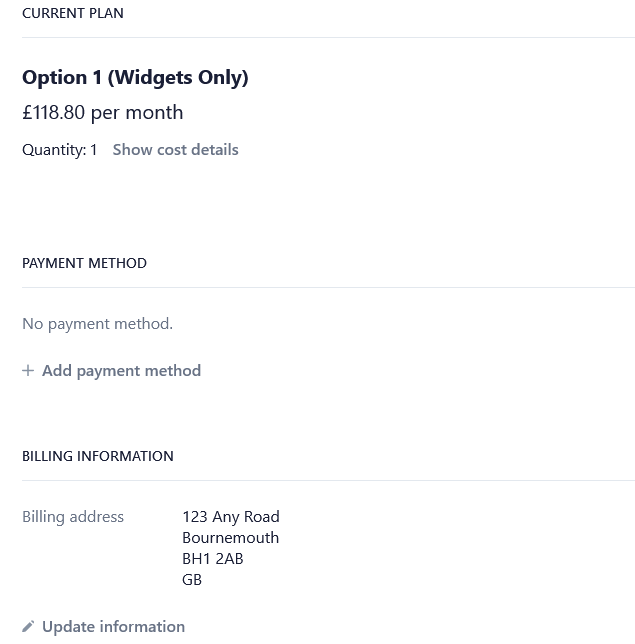Click the Quantity: 1 text

point(60,150)
